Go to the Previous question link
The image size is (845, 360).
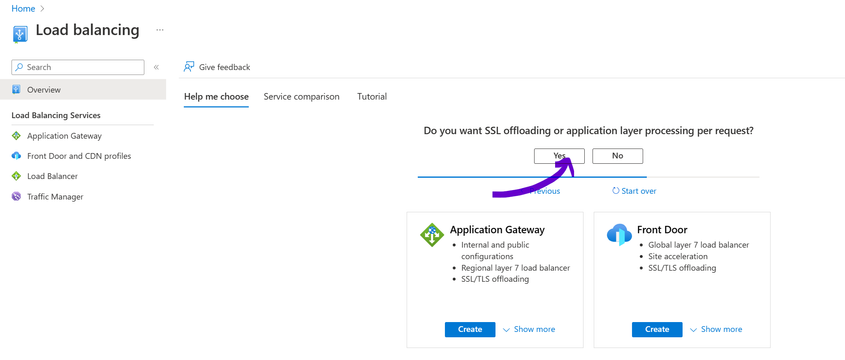[x=544, y=191]
